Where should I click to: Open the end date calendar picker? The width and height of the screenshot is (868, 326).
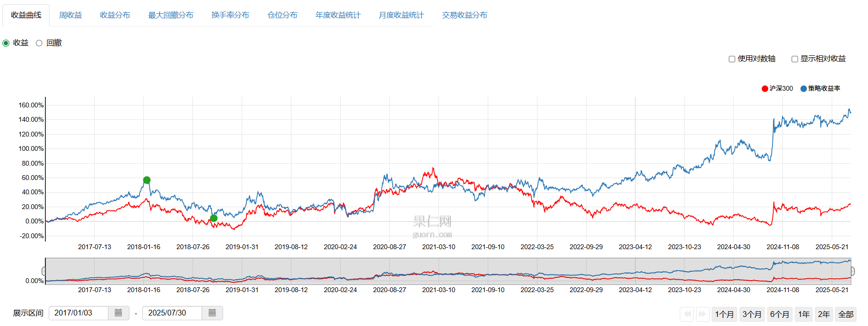coord(212,313)
